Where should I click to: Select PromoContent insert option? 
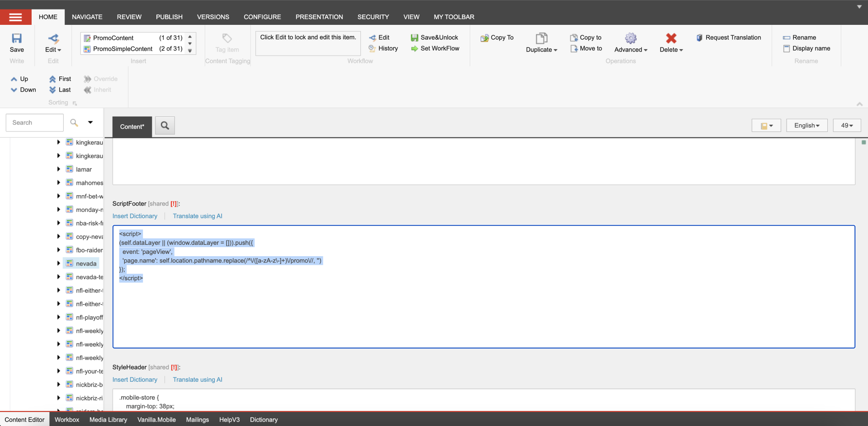(x=133, y=38)
